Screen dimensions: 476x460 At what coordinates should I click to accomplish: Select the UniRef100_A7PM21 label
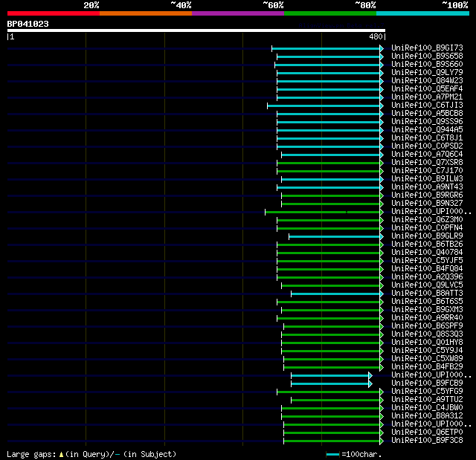(x=427, y=97)
